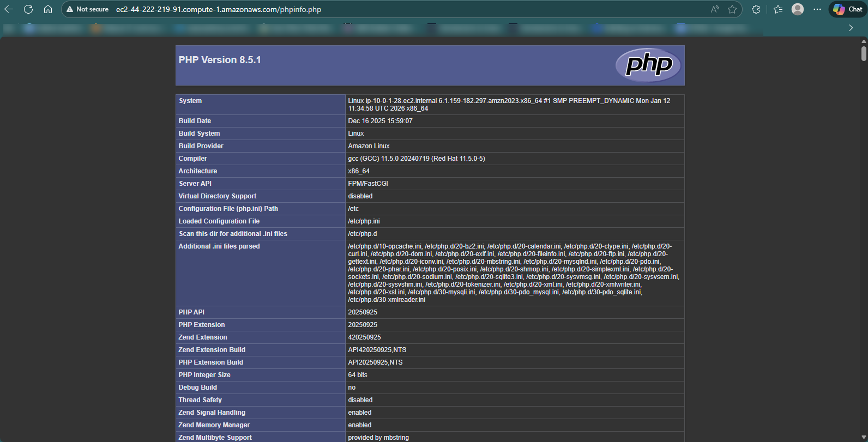This screenshot has width=868, height=442.
Task: Open the Not secure site info badge
Action: (x=87, y=9)
